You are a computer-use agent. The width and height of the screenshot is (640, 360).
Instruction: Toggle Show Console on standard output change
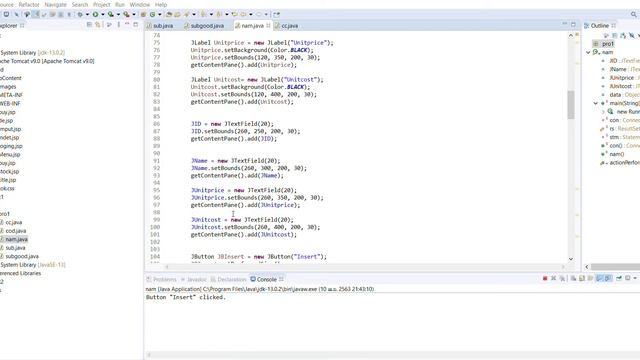point(599,278)
